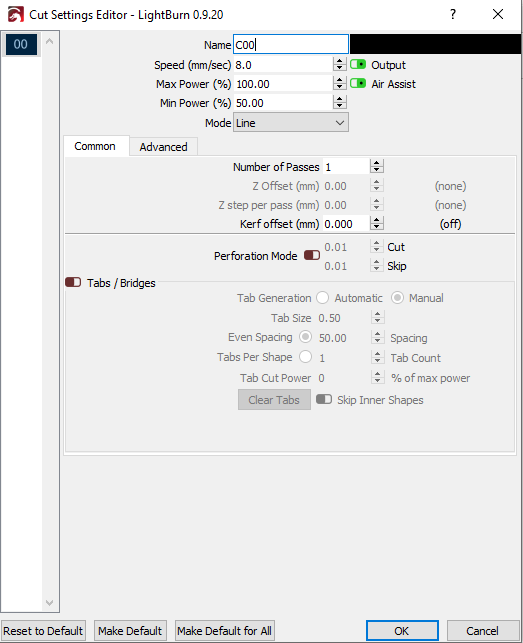
Task: Click the Z step per pass spinner arrows
Action: [377, 205]
